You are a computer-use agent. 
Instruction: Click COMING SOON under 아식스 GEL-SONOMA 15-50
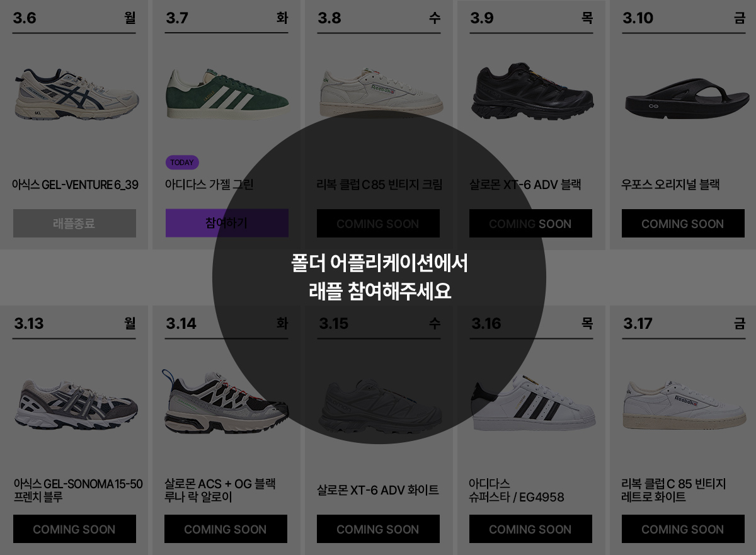[74, 529]
